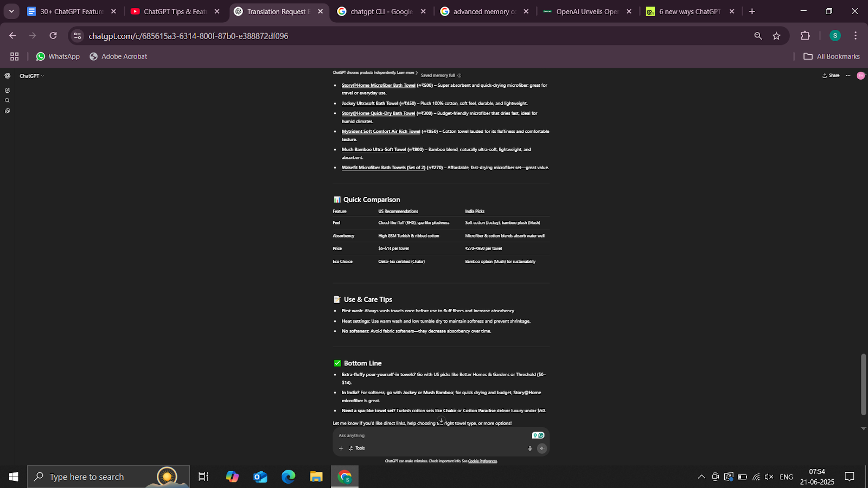Open the search chats icon in sidebar

point(7,101)
